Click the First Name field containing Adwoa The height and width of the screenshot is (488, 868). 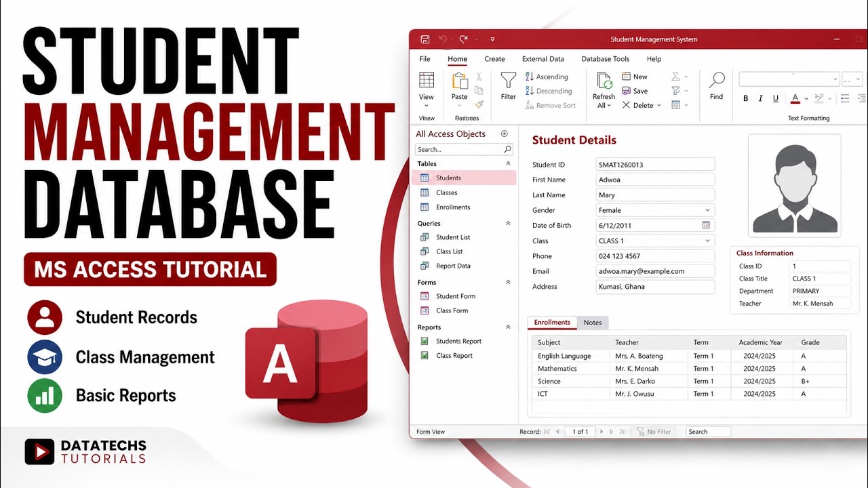(655, 180)
